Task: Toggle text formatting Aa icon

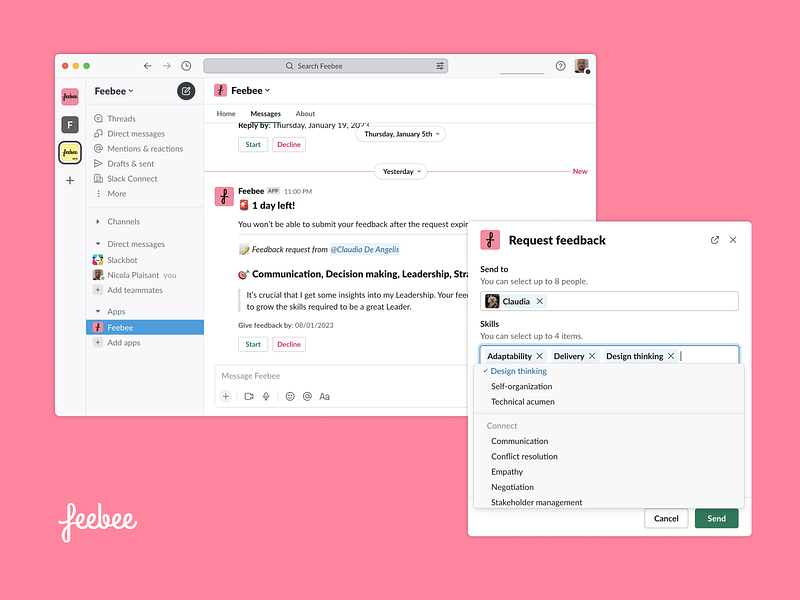Action: [324, 396]
